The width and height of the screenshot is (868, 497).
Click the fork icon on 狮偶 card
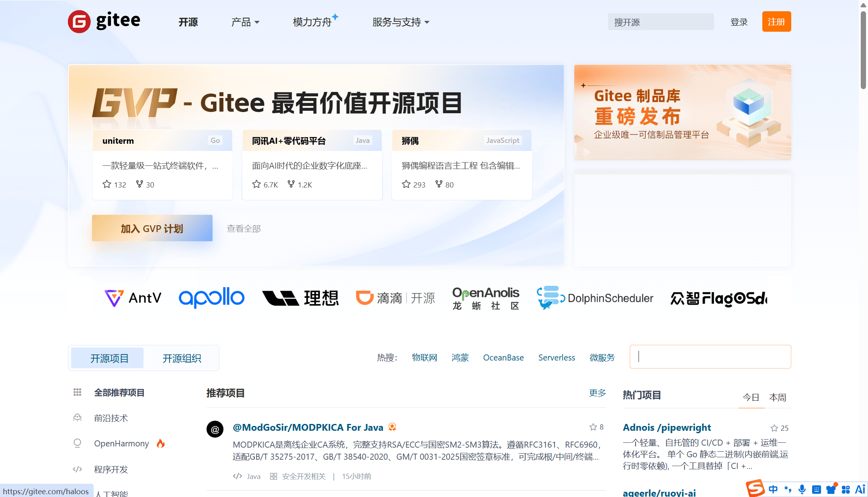(x=439, y=184)
